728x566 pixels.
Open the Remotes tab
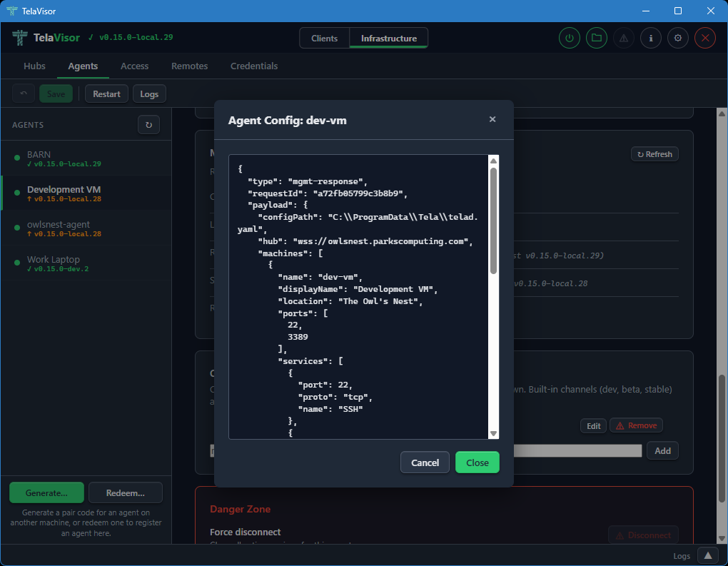189,66
